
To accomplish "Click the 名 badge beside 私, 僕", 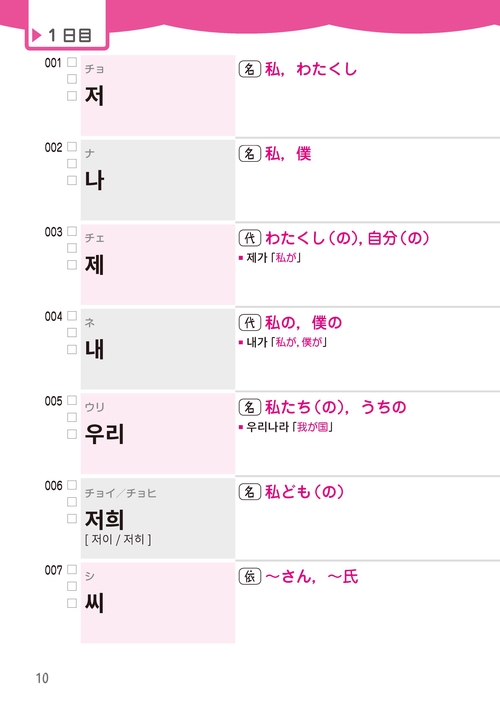I will point(250,154).
